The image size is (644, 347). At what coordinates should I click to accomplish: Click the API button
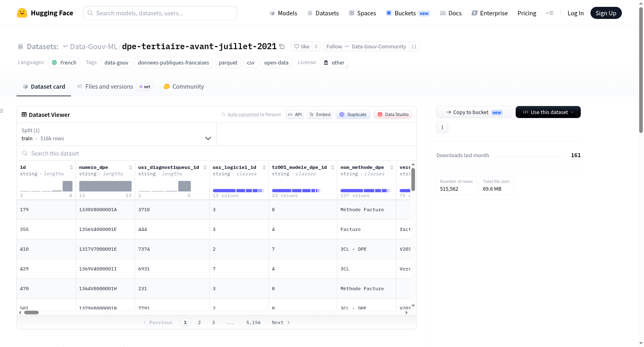295,114
